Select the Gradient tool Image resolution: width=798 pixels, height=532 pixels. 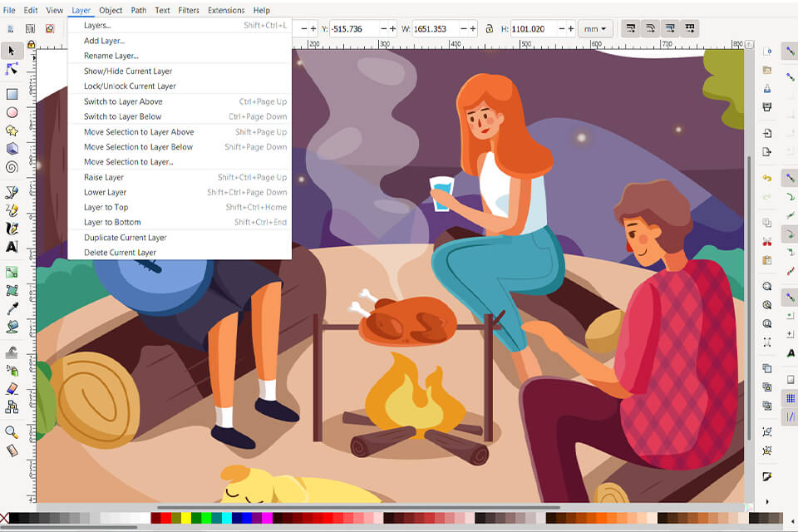tap(12, 272)
